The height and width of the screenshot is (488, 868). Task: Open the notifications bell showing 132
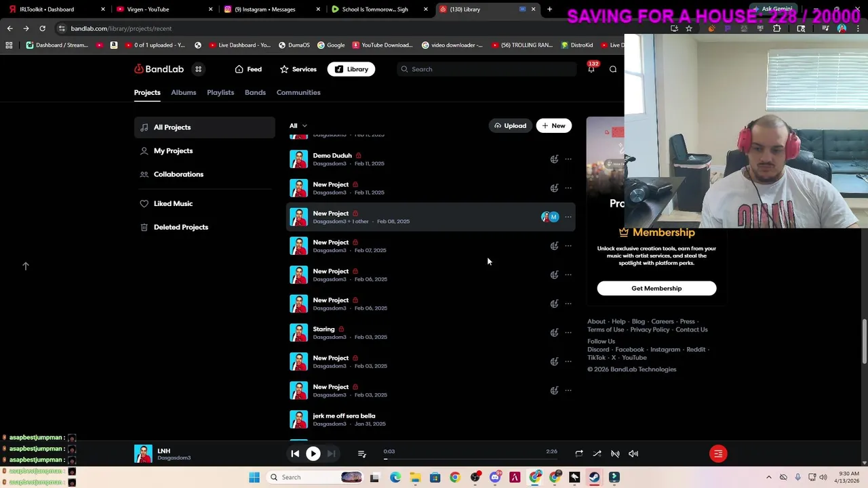591,68
